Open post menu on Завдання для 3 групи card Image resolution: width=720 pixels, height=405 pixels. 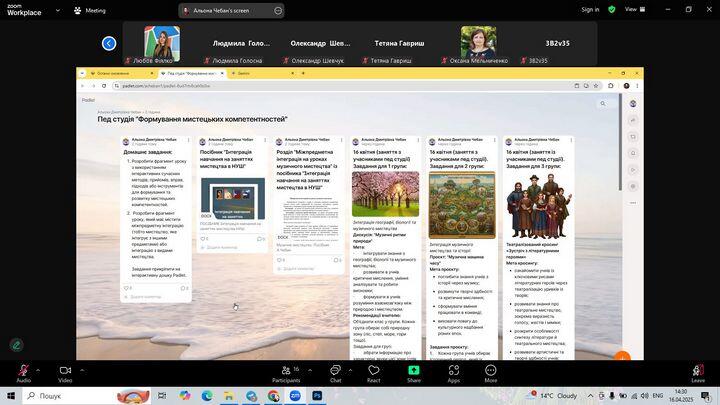coord(571,140)
